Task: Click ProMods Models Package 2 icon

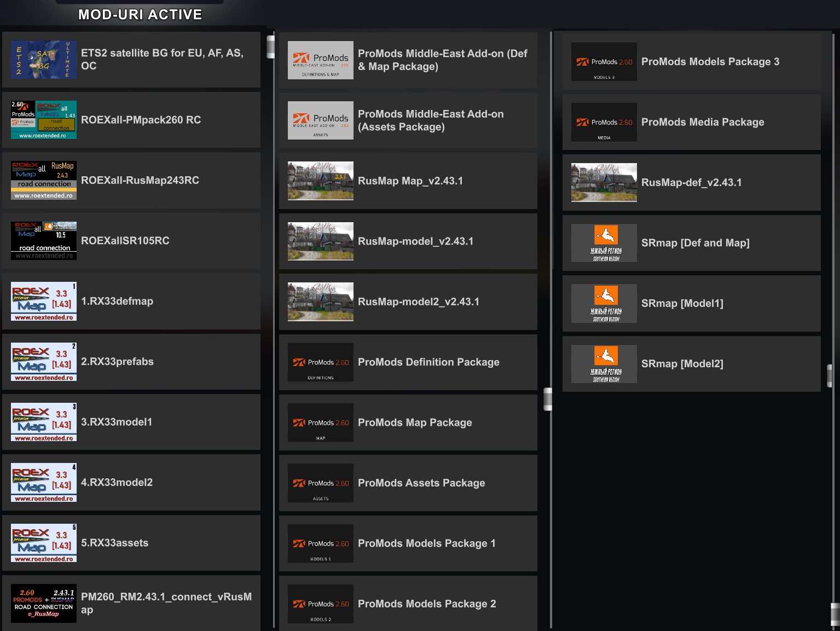Action: point(321,604)
